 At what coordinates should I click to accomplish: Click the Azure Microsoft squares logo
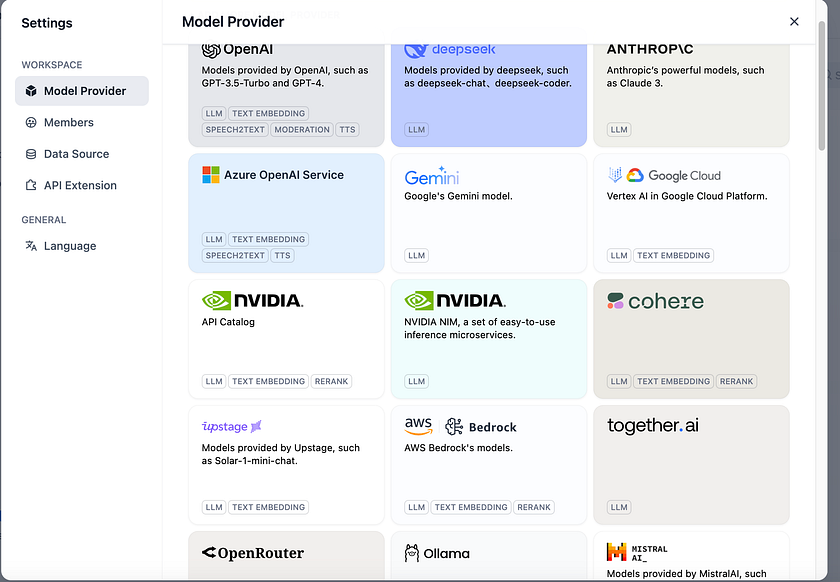pyautogui.click(x=211, y=175)
